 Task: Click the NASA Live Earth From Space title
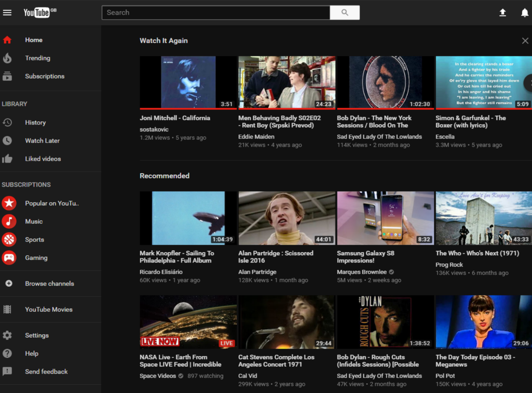point(180,361)
